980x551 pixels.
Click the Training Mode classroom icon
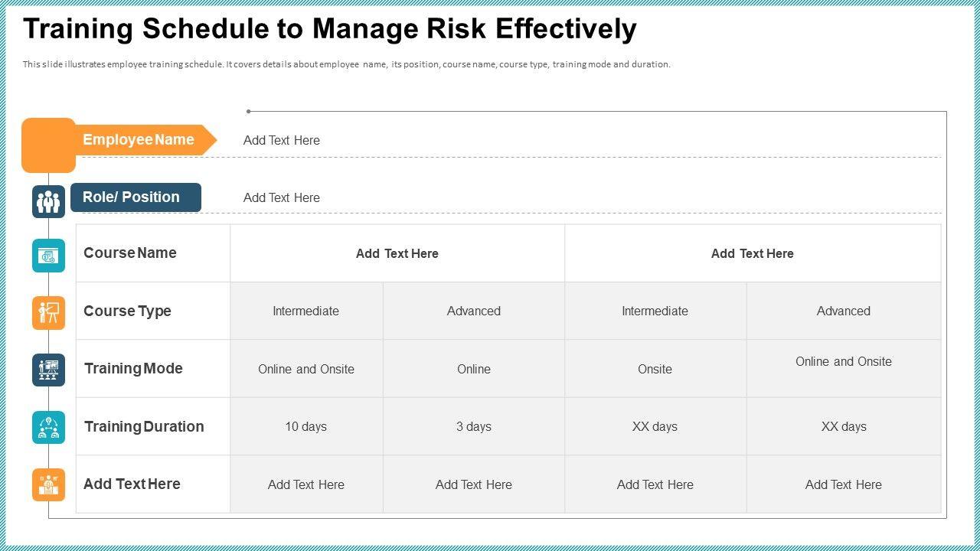tap(48, 370)
